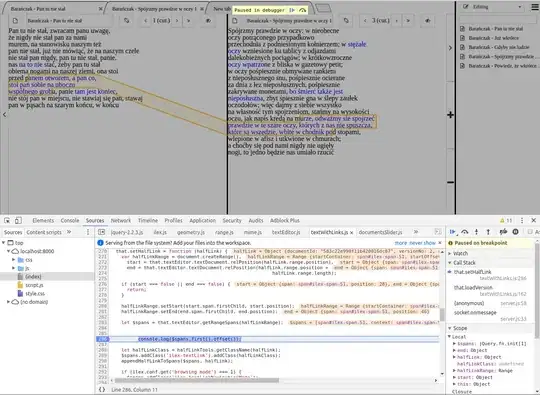Click the large plus icon beside documents

click(450, 115)
